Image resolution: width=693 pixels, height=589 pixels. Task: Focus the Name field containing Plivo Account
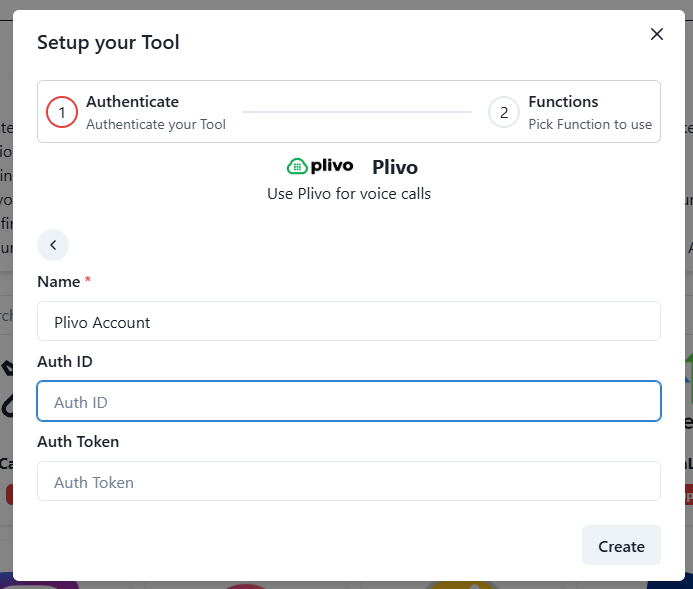click(349, 322)
